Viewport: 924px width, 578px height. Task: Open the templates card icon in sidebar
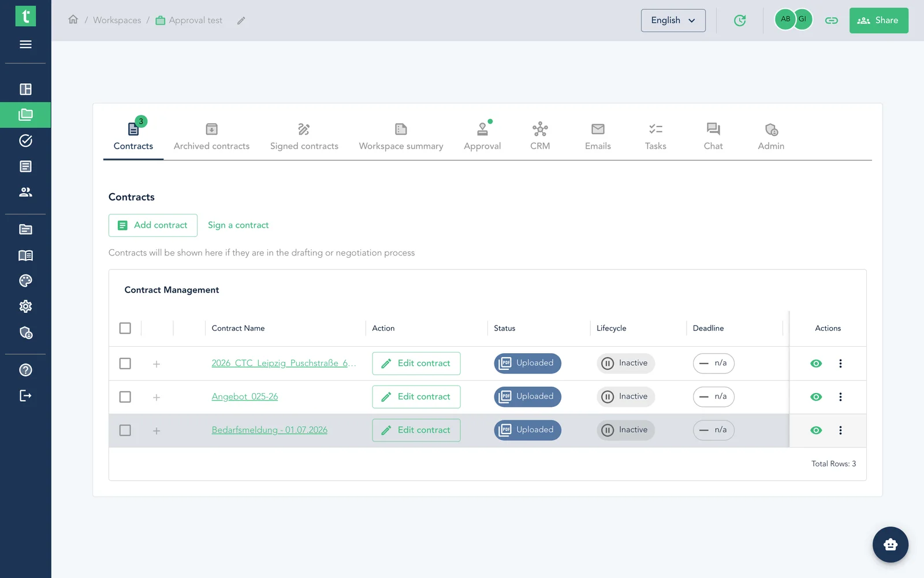pyautogui.click(x=25, y=229)
